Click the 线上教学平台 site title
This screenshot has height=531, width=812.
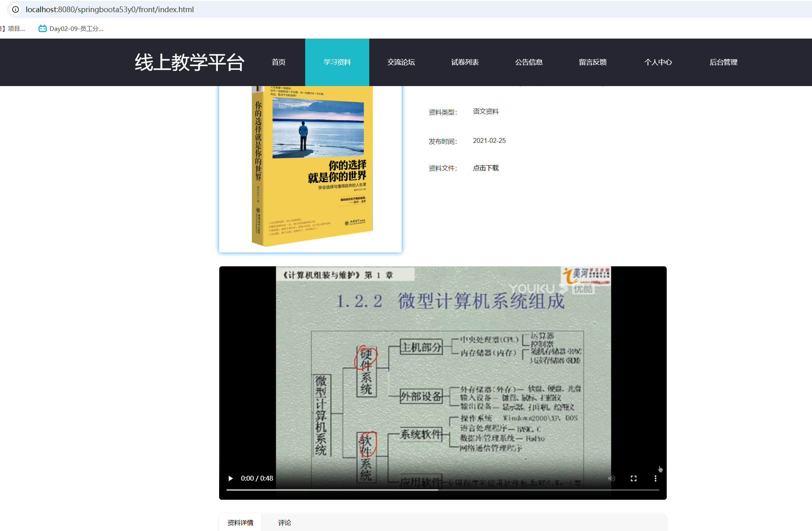click(190, 62)
